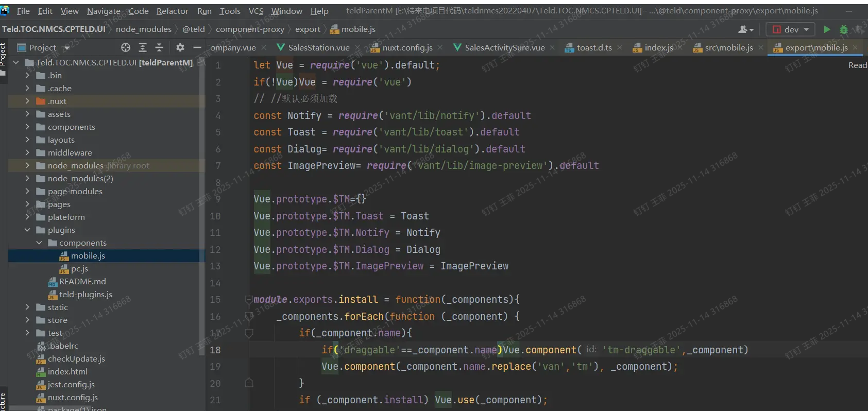Click the Expand All icon in Project panel

[x=143, y=47]
